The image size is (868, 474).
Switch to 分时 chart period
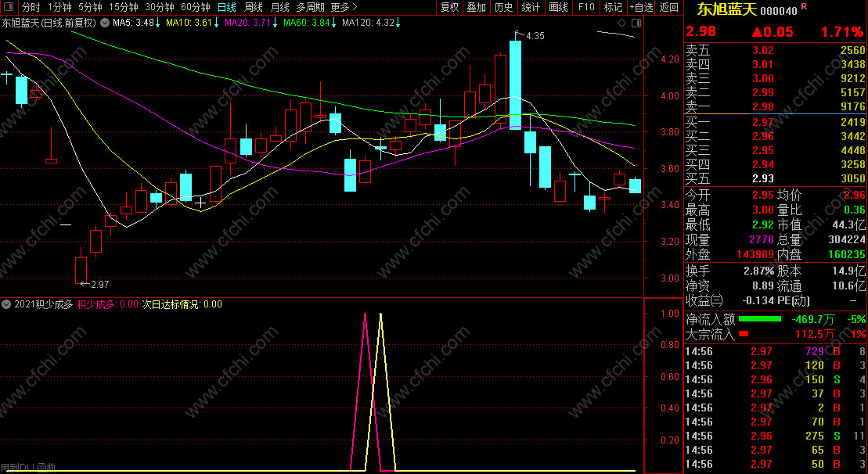(x=31, y=7)
